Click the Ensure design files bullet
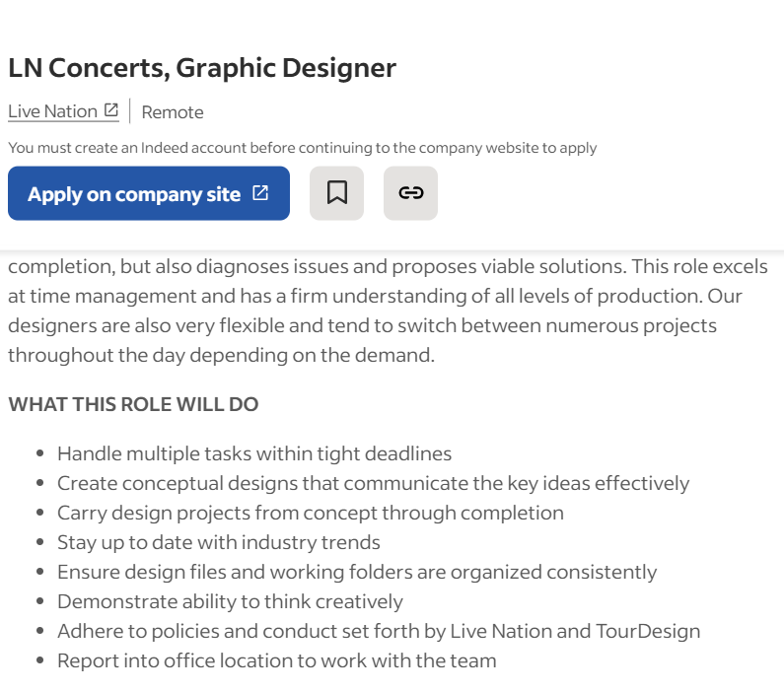Viewport: 784px width, 692px height. click(x=357, y=572)
